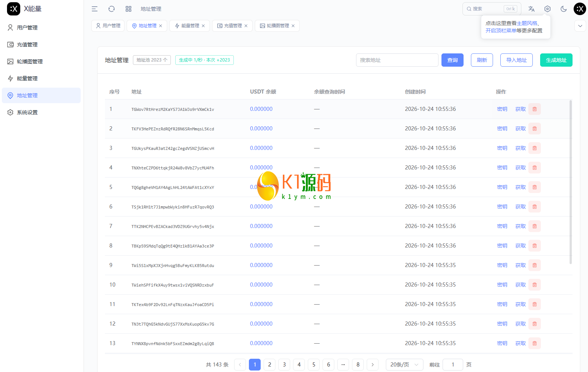588x372 pixels.
Task: Close the 轮播图管理 tab
Action: coord(293,26)
